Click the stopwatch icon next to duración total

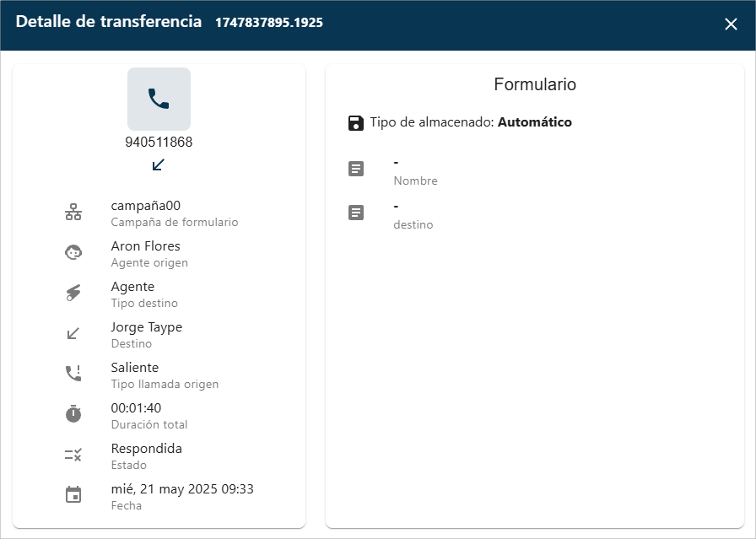click(x=74, y=412)
